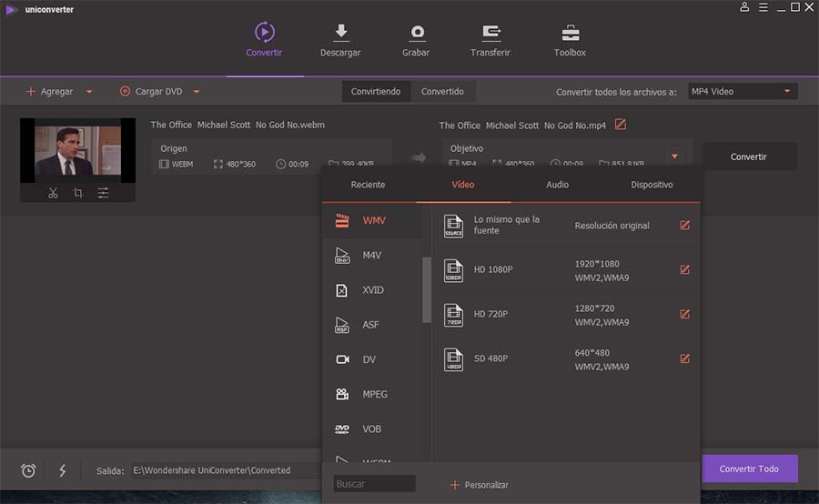Image resolution: width=819 pixels, height=504 pixels.
Task: Edit the 'Lo mismo que la fuente' preset
Action: point(684,225)
